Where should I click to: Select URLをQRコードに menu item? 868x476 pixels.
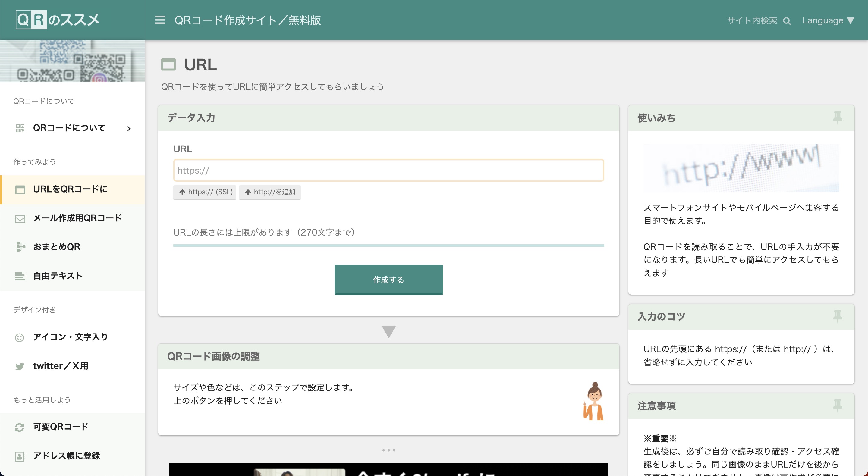click(70, 189)
